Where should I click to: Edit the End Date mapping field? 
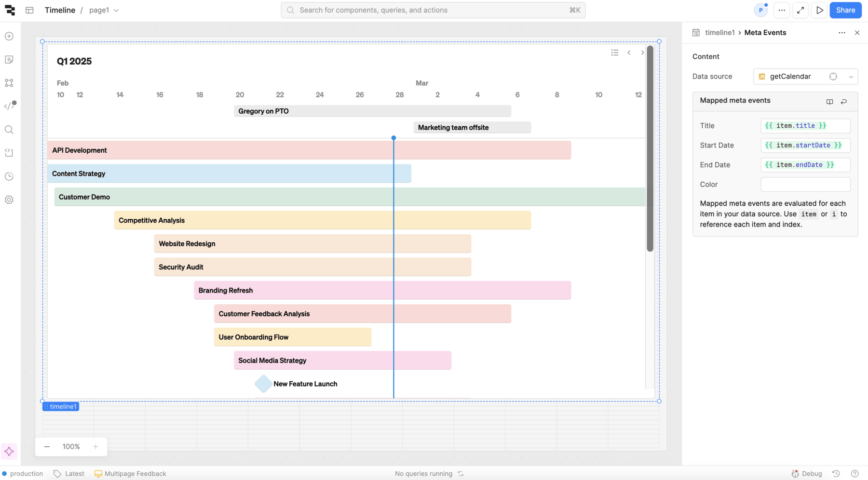[x=805, y=165]
